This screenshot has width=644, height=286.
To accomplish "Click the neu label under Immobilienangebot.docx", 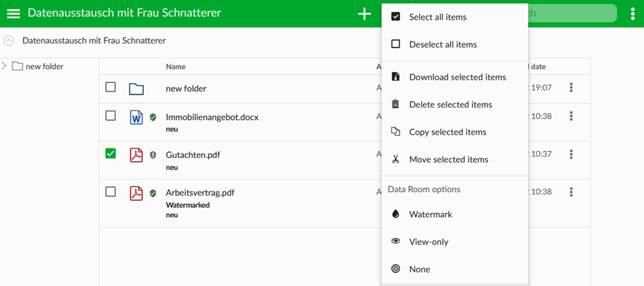I will [x=172, y=129].
